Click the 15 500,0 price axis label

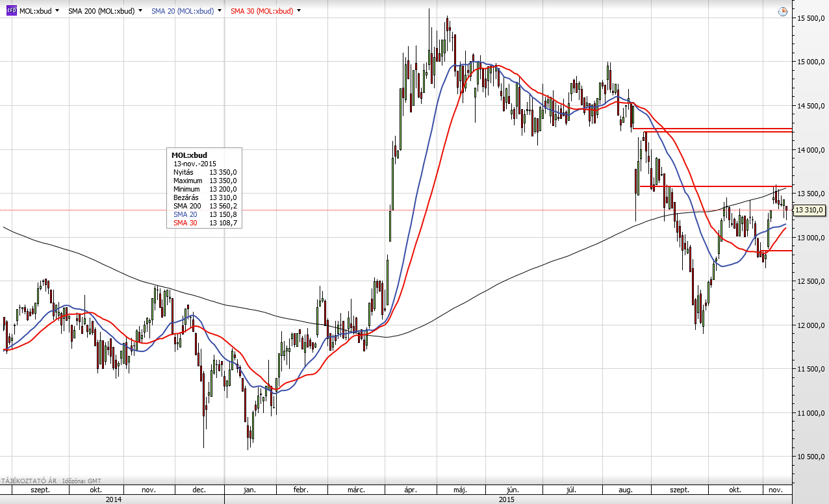point(811,18)
